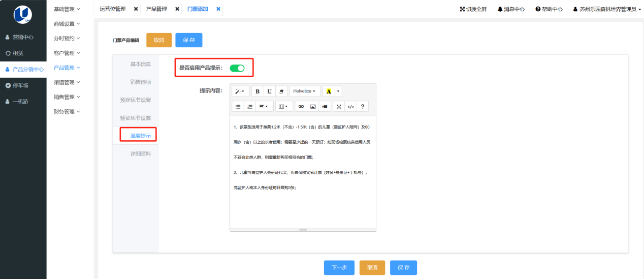Image resolution: width=644 pixels, height=279 pixels.
Task: Expand the color picker dropdown arrow
Action: tap(338, 91)
